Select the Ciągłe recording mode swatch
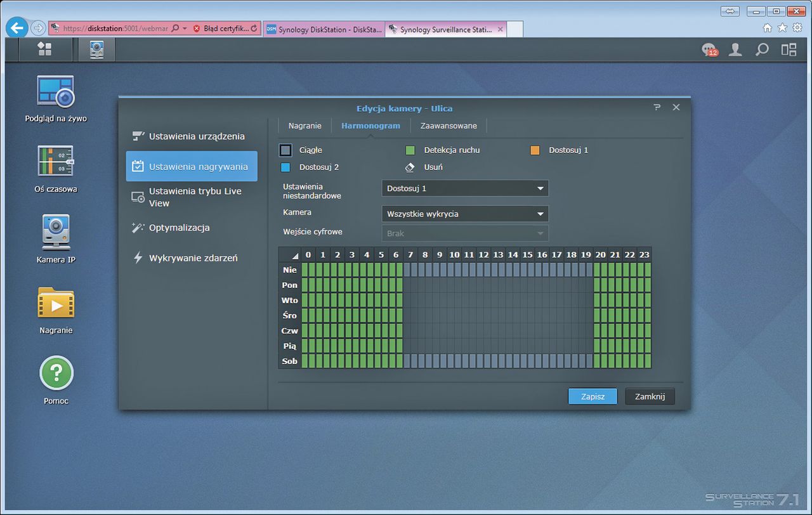812x515 pixels. click(x=285, y=150)
